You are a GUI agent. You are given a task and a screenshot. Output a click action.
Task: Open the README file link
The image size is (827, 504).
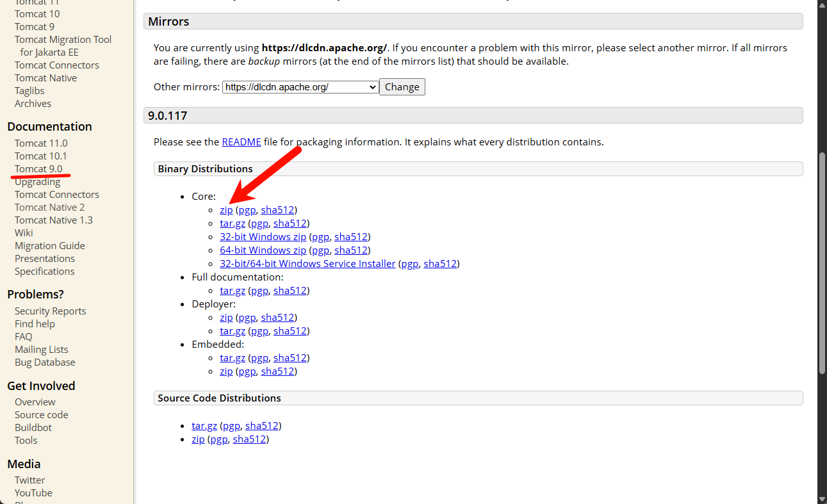242,142
